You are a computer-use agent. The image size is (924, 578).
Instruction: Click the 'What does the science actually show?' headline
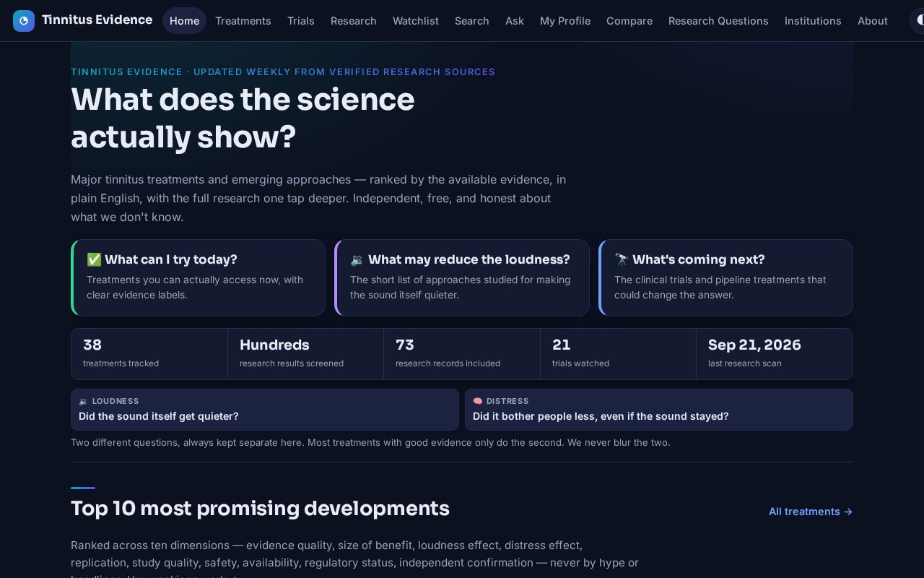coord(243,118)
